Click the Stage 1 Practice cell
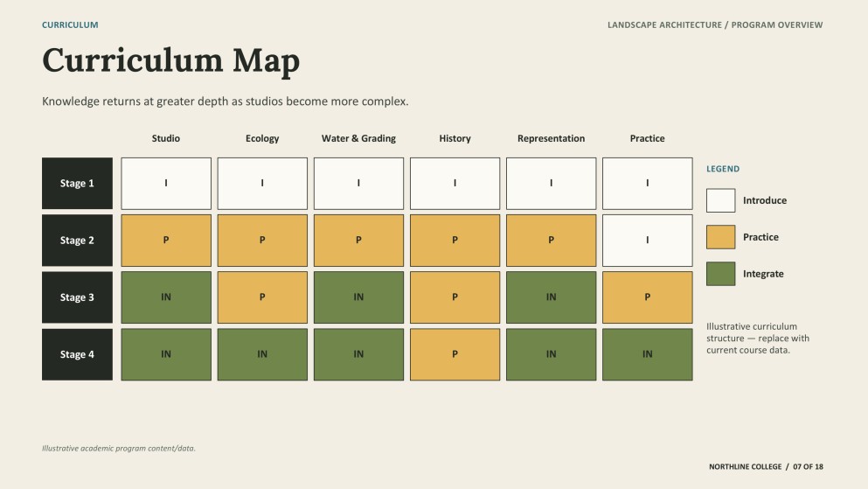The width and height of the screenshot is (868, 489). [648, 184]
